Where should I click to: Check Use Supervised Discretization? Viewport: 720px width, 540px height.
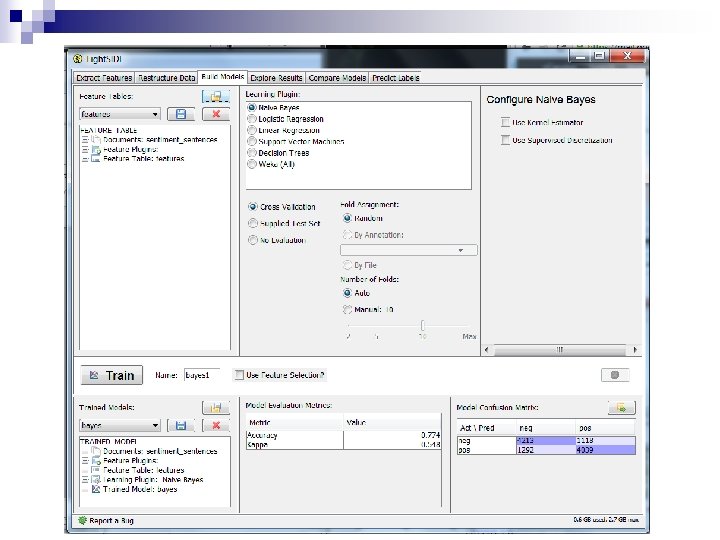point(506,140)
